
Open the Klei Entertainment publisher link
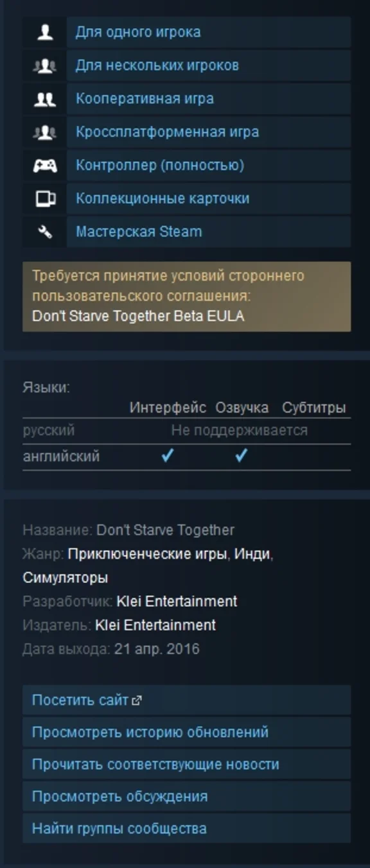click(x=155, y=625)
